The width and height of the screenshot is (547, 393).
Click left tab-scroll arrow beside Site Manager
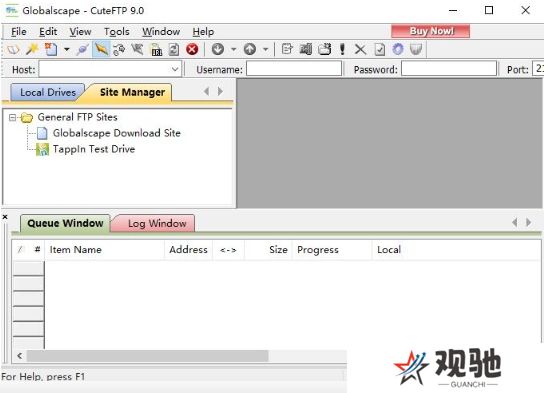pyautogui.click(x=207, y=92)
